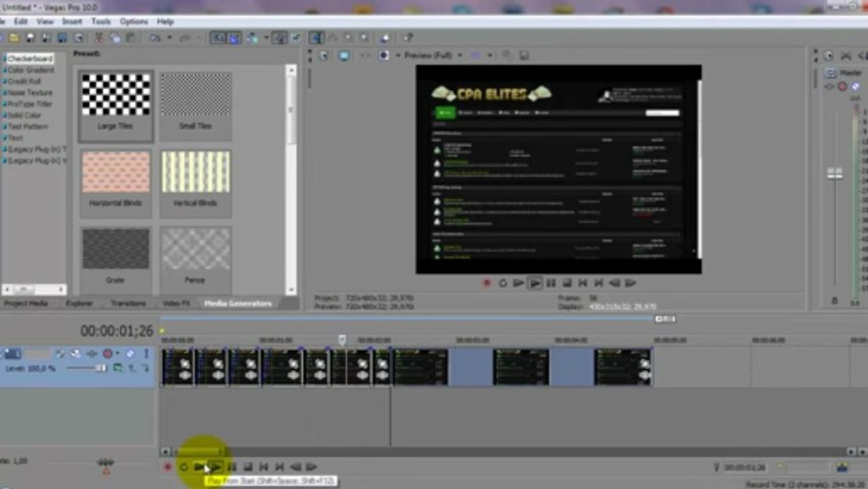Open the Undo history dropdown arrow
The height and width of the screenshot is (489, 868).
(169, 38)
